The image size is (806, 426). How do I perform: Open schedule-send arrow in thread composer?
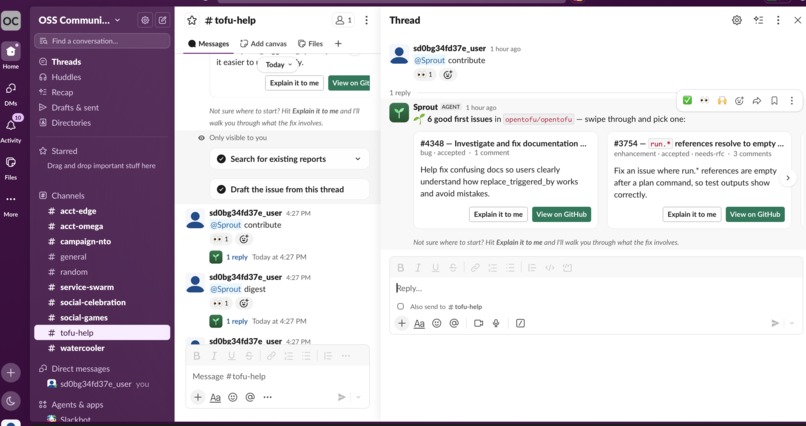792,323
